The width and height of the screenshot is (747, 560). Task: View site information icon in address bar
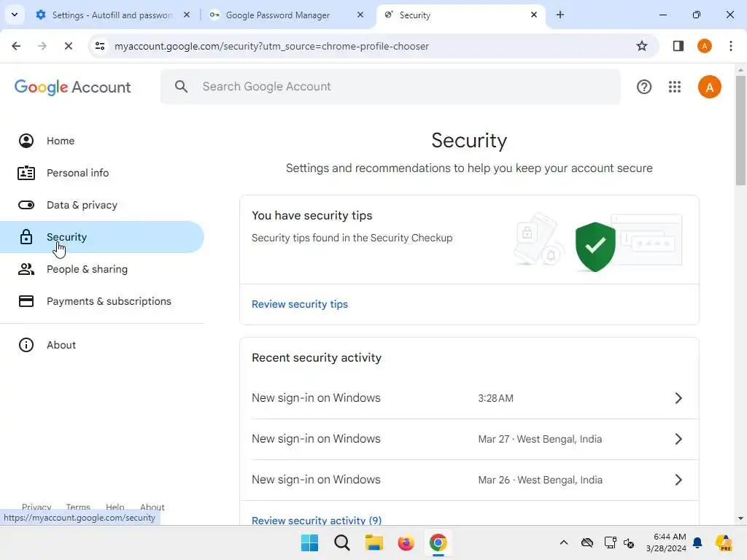100,46
